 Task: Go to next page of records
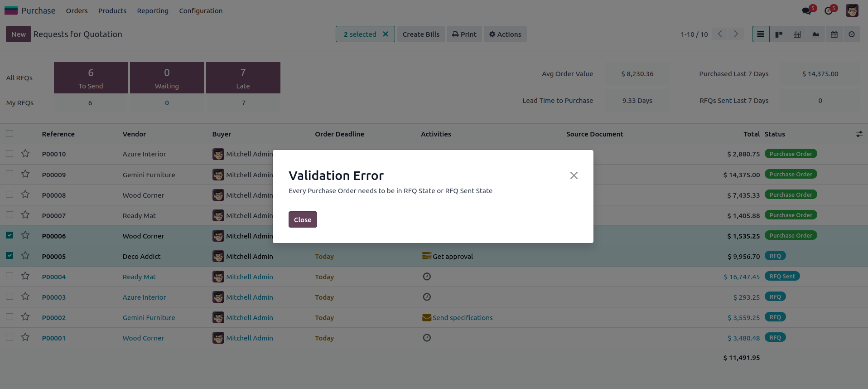pyautogui.click(x=736, y=34)
